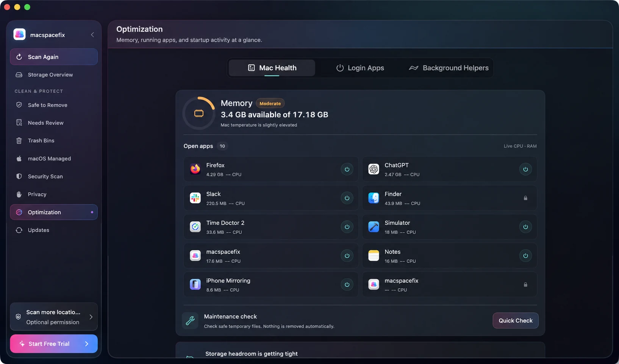Click the Moderate memory status badge

[270, 103]
